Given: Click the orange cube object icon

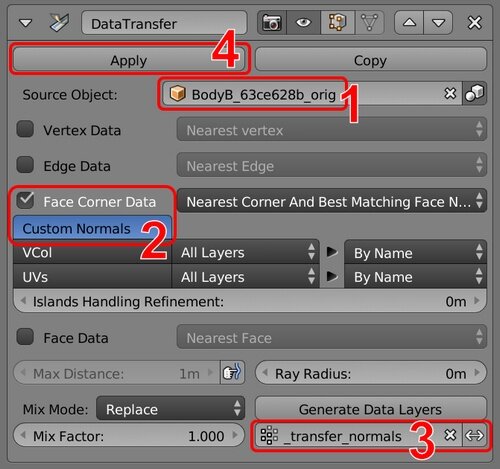Looking at the screenshot, I should [x=178, y=93].
